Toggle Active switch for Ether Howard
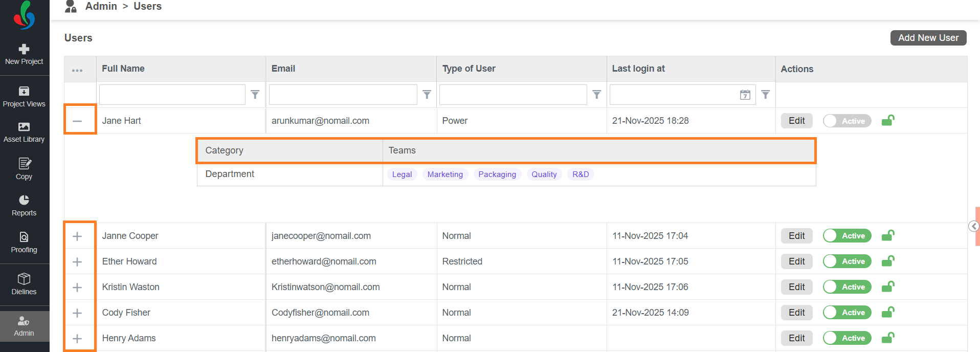Screen dimensions: 980x352 coord(847,261)
